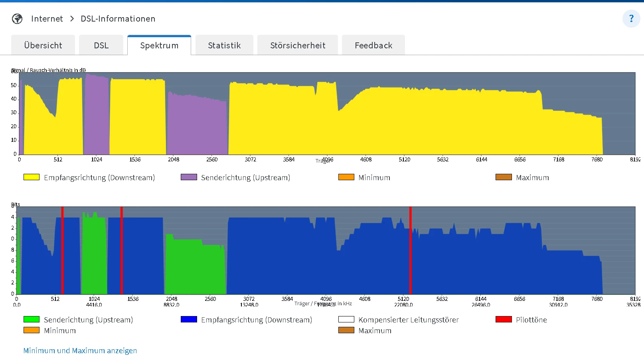The width and height of the screenshot is (644, 358).
Task: Click white Kompensierter Leitungsstörer legend swatch
Action: (x=346, y=320)
